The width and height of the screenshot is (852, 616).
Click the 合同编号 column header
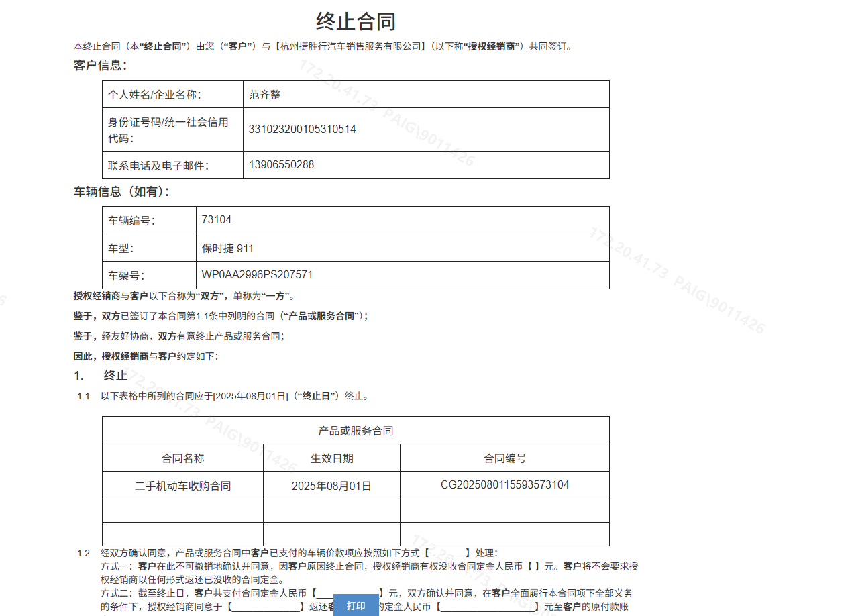(504, 458)
